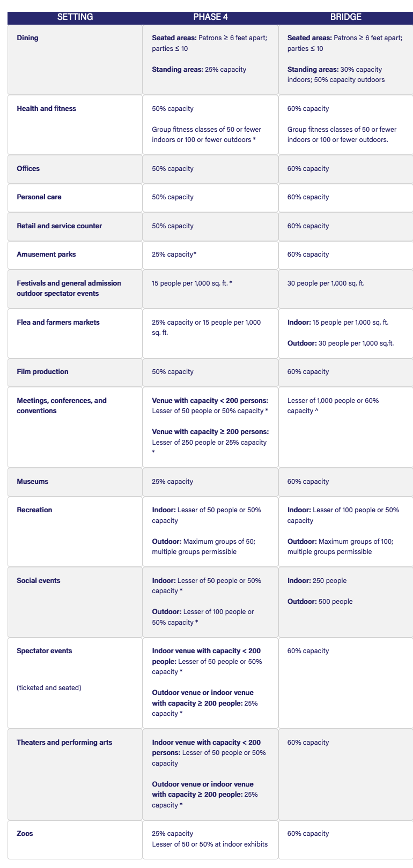Click the Personal care row label
This screenshot has width=413, height=868.
[39, 197]
